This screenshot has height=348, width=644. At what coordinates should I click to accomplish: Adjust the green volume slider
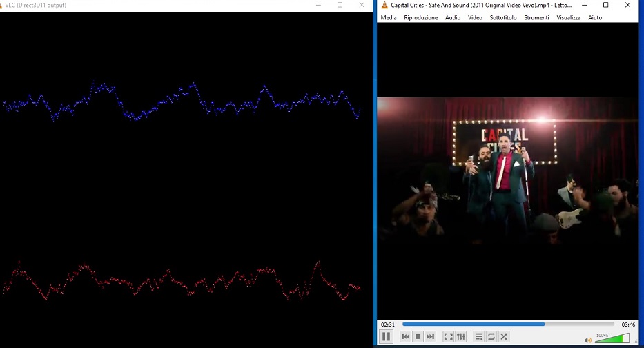612,338
